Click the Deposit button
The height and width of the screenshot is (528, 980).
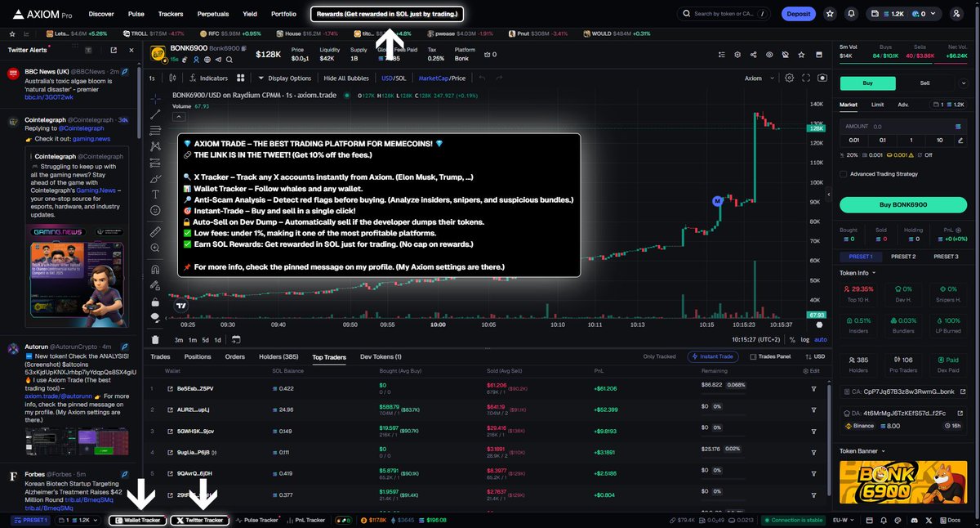click(x=798, y=14)
